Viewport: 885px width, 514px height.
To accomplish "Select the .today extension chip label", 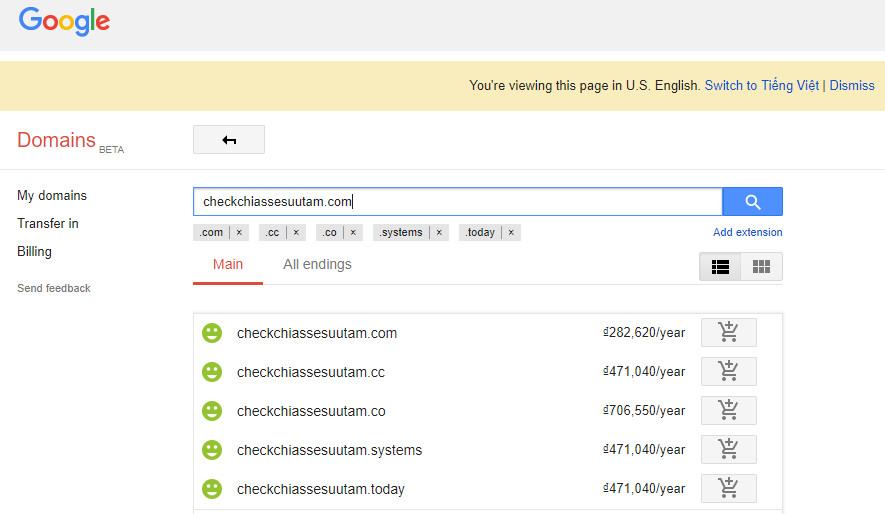I will pos(480,232).
